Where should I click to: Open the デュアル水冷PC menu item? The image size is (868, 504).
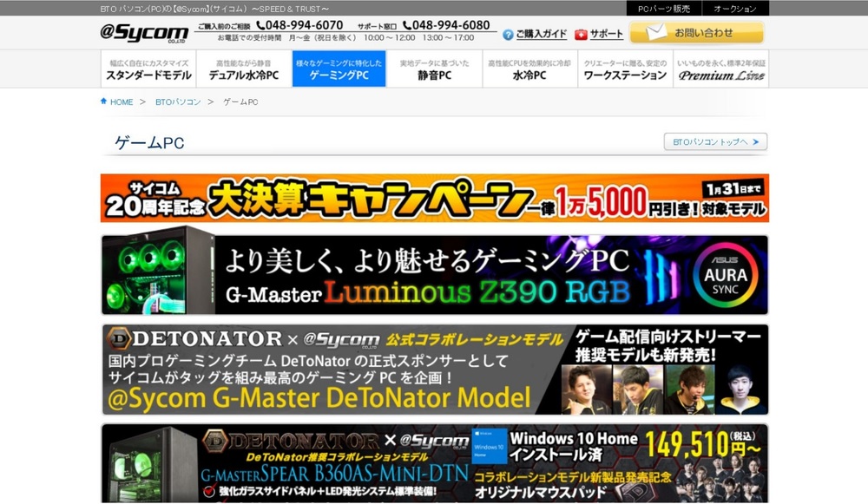click(x=244, y=69)
